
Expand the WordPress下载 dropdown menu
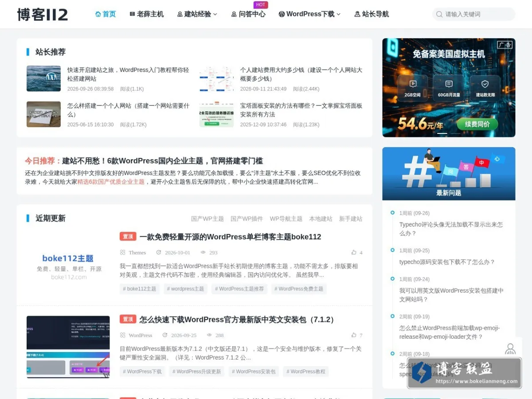click(309, 14)
